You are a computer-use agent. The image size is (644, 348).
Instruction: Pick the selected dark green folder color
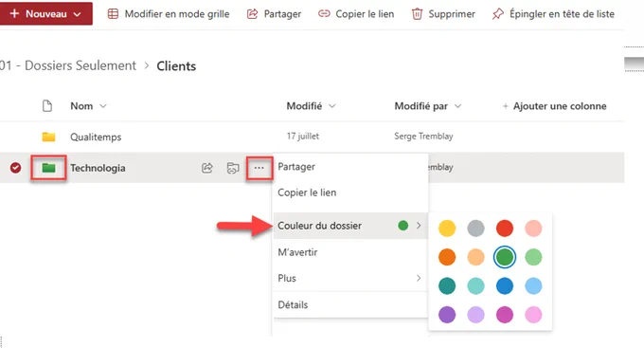[x=505, y=257]
